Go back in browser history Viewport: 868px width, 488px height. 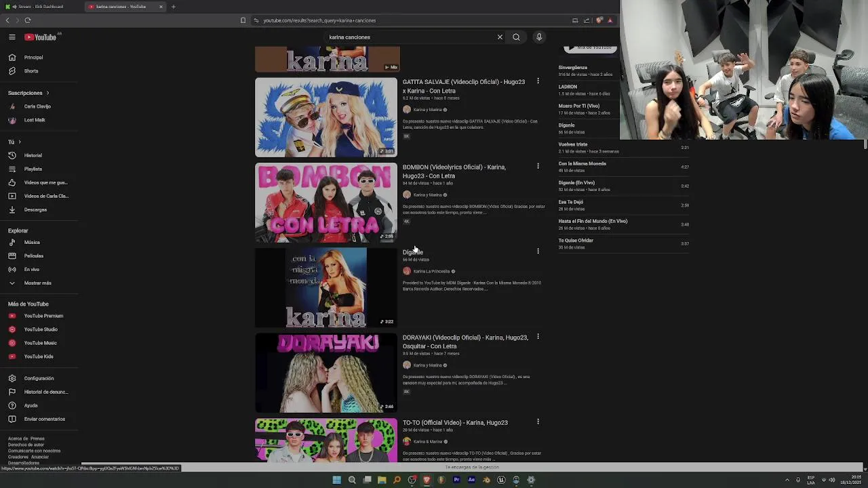pyautogui.click(x=7, y=20)
